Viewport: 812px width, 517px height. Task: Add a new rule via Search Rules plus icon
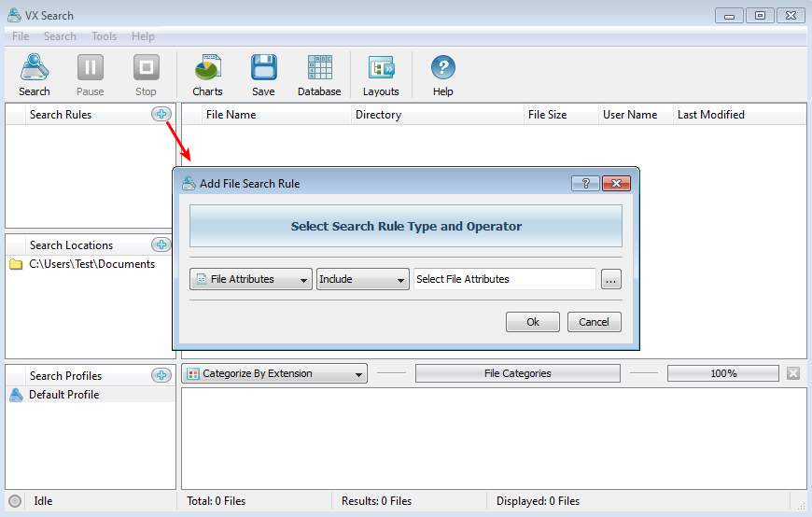(161, 114)
